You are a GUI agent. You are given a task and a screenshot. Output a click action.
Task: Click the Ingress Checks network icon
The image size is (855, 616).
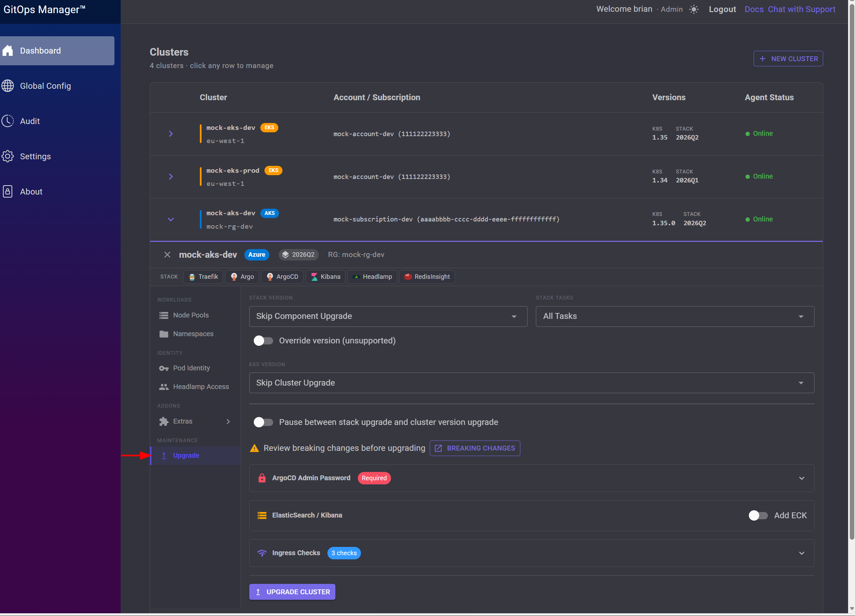pos(262,553)
